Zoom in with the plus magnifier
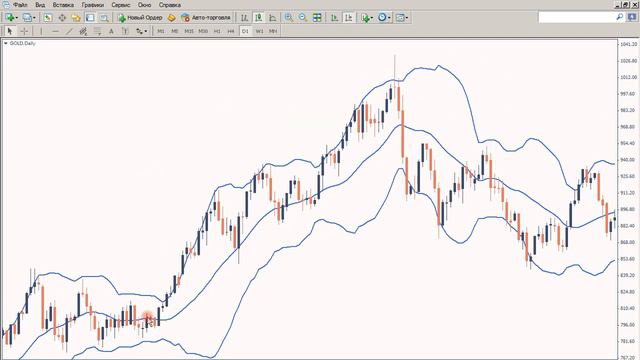Image resolution: width=640 pixels, height=360 pixels. pos(289,18)
